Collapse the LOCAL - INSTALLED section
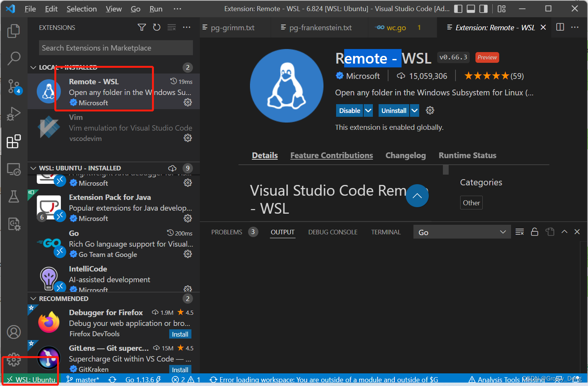 [33, 67]
